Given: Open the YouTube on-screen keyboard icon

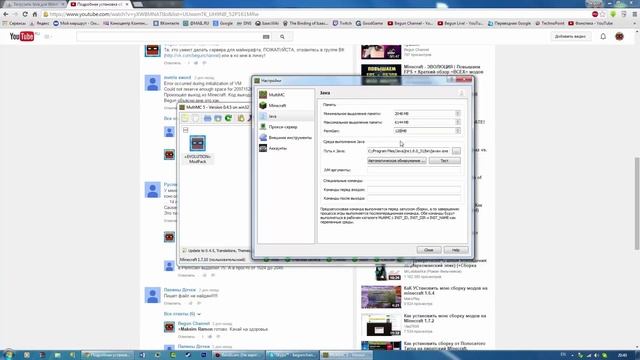Looking at the screenshot, I should pyautogui.click(x=266, y=37).
